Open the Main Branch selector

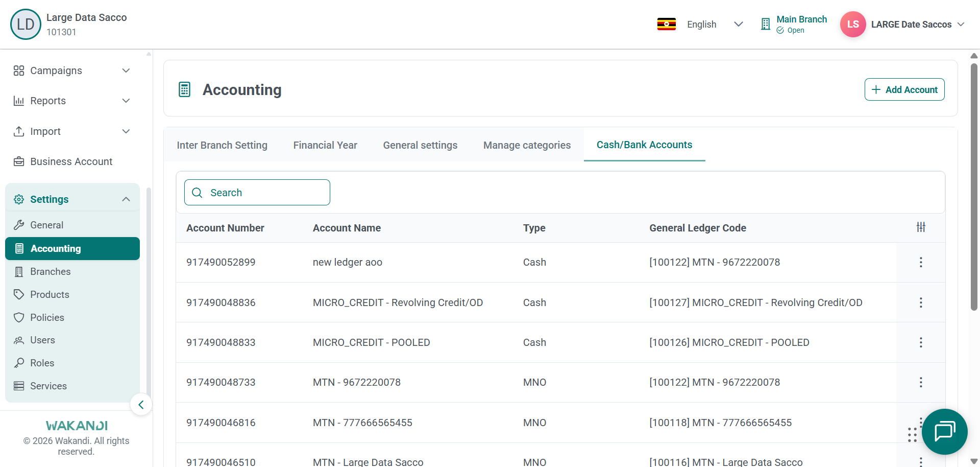click(794, 24)
